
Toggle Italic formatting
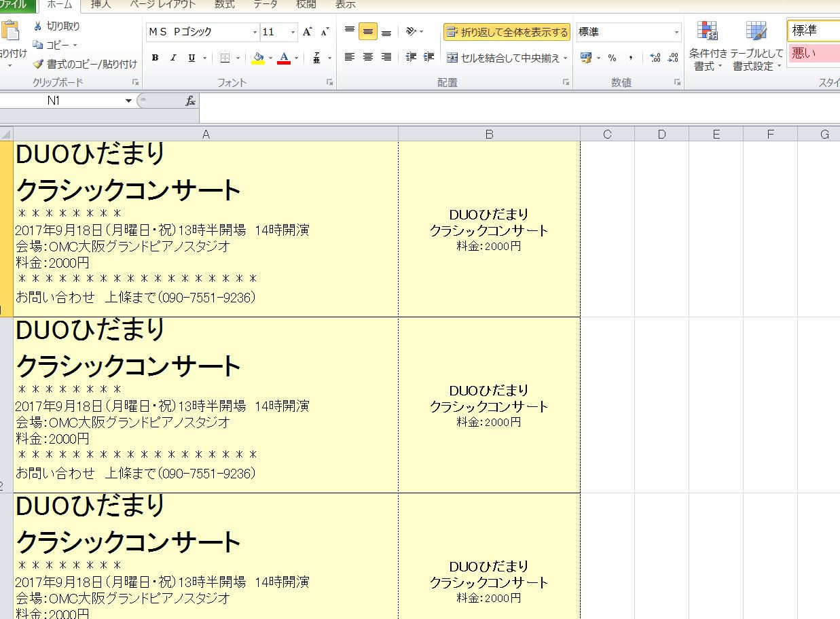pos(173,58)
